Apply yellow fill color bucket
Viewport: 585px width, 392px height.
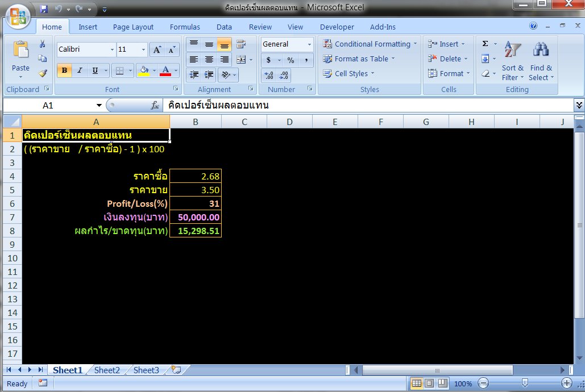(144, 70)
